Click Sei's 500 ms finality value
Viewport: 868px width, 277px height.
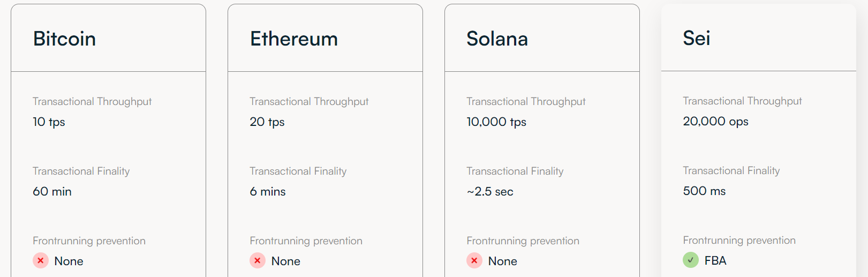[704, 191]
